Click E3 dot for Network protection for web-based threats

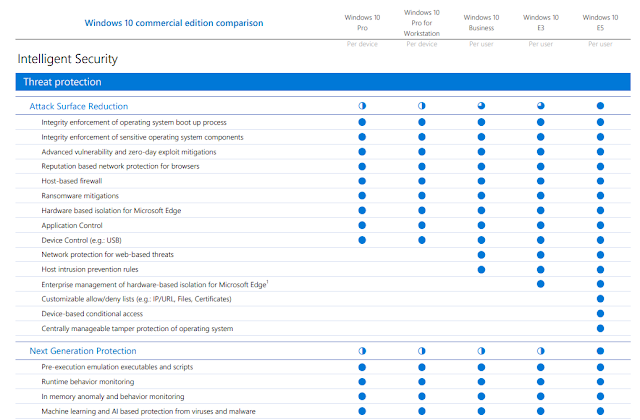coord(540,255)
